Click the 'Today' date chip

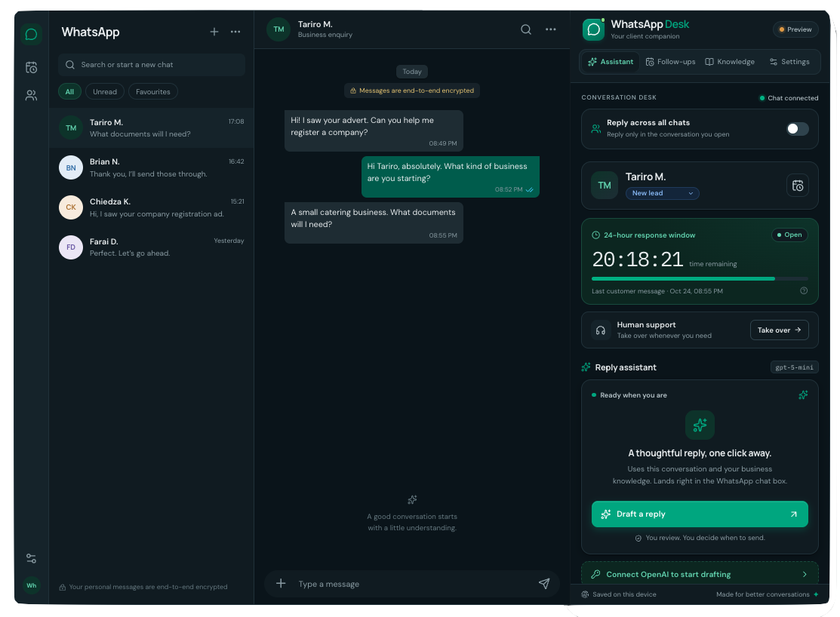coord(412,71)
